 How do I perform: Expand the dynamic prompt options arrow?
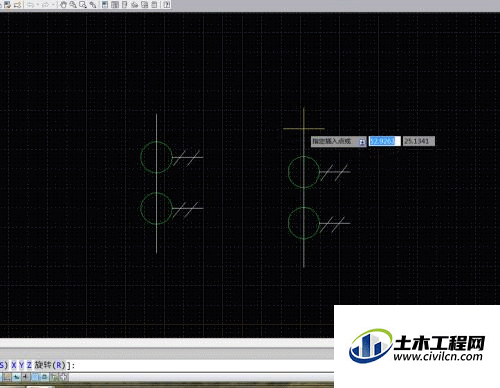[x=362, y=142]
